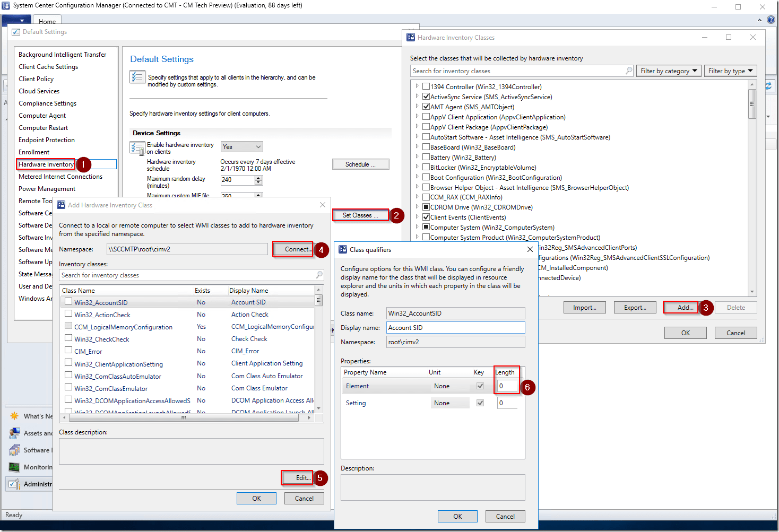Uncheck ActiveSync Service class checkbox
This screenshot has width=779, height=532.
426,97
